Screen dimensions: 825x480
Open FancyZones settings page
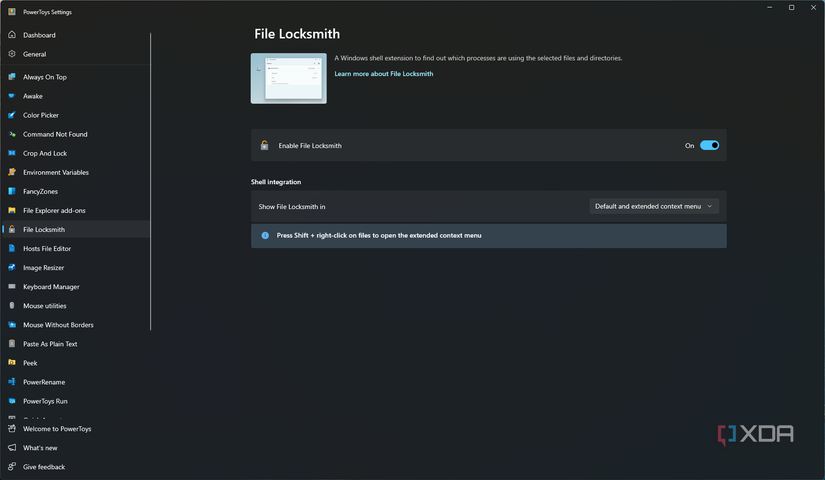(76, 191)
